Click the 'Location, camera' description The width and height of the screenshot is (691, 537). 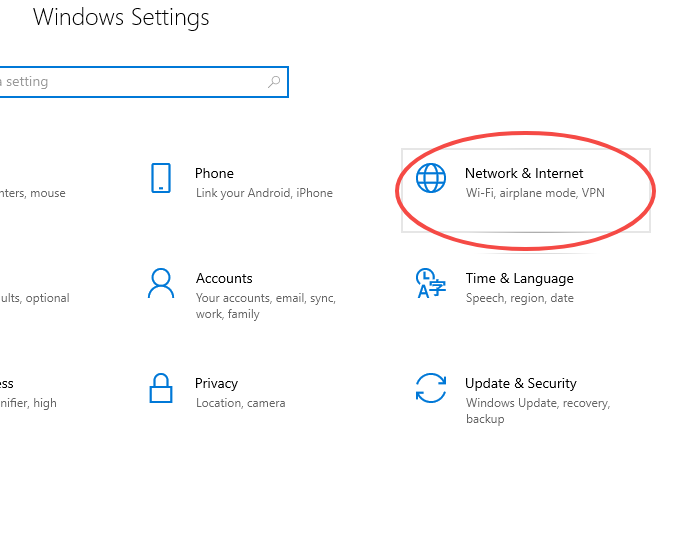[241, 403]
